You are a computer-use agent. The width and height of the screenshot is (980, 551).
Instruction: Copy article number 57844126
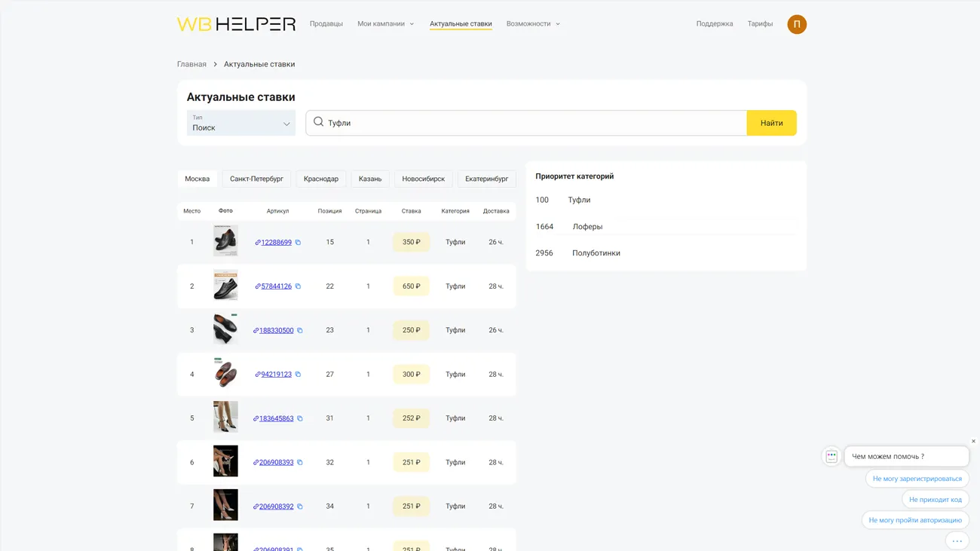pyautogui.click(x=298, y=286)
